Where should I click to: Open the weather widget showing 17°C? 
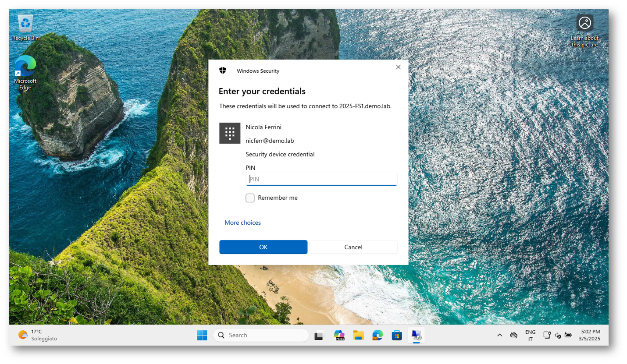coord(38,335)
